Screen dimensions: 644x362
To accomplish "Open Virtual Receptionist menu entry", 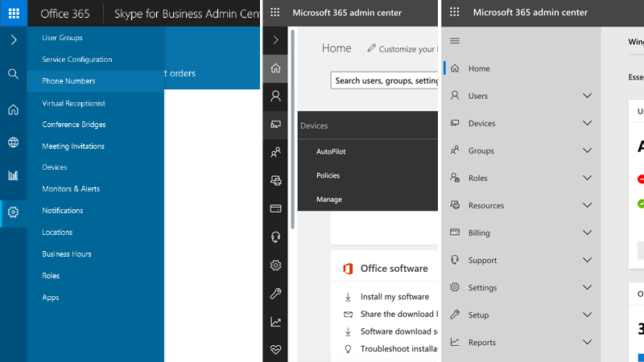I will coord(73,104).
